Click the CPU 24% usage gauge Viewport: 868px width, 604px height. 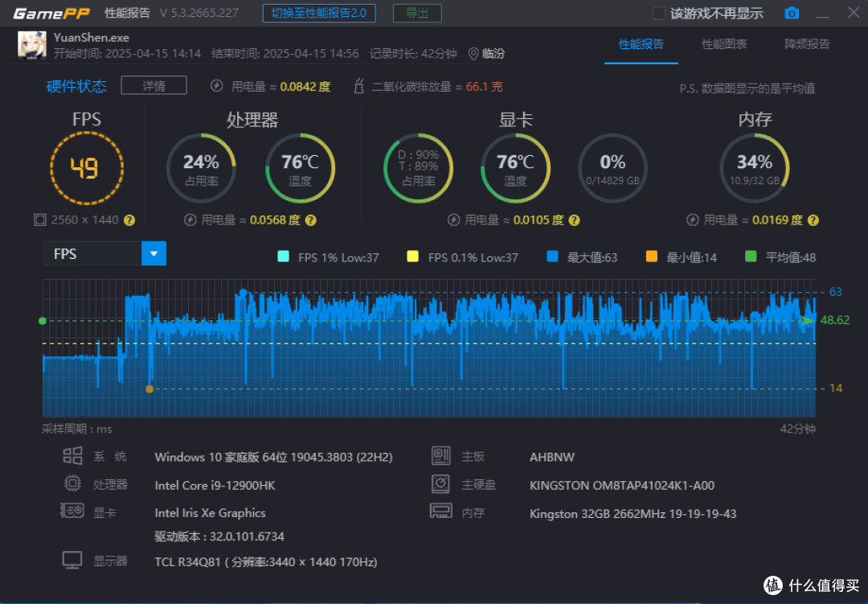(201, 168)
